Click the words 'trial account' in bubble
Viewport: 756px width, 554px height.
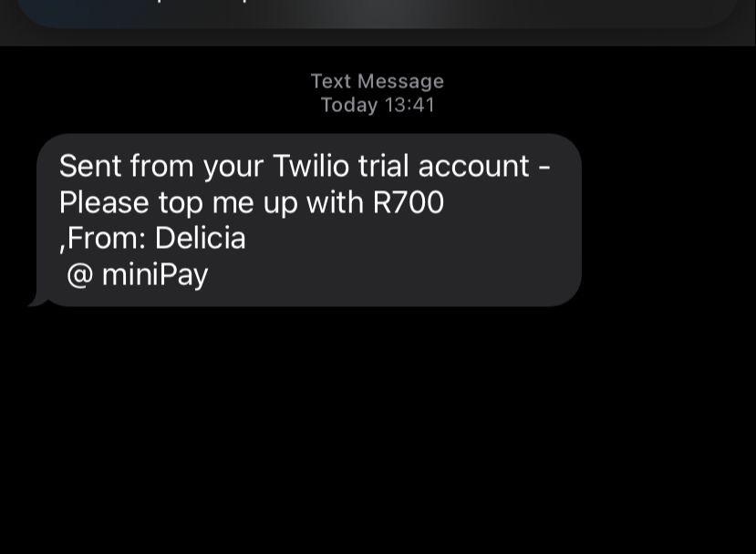pyautogui.click(x=443, y=166)
